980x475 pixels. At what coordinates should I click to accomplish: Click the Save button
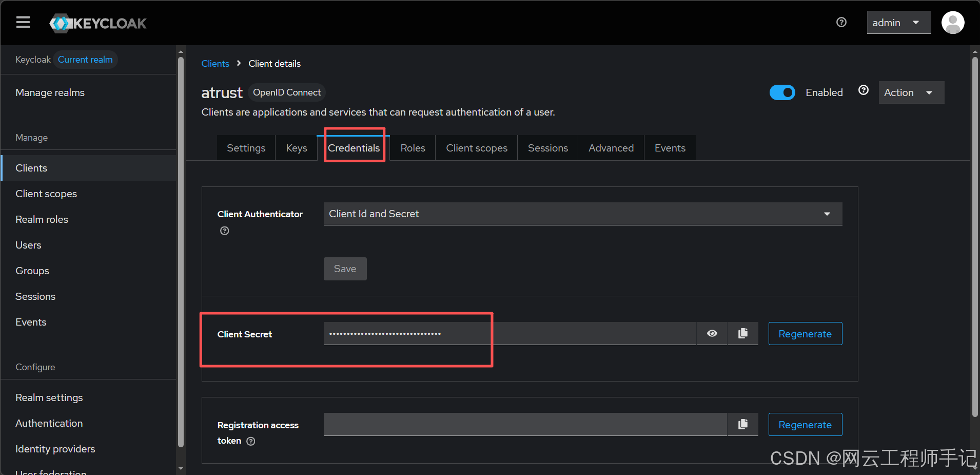(x=345, y=269)
